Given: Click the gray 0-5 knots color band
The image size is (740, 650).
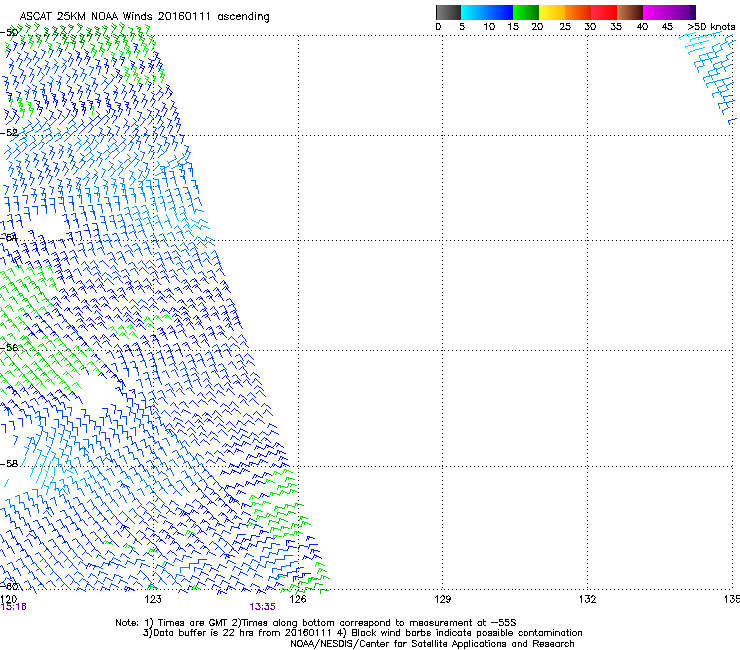Looking at the screenshot, I should [x=448, y=12].
